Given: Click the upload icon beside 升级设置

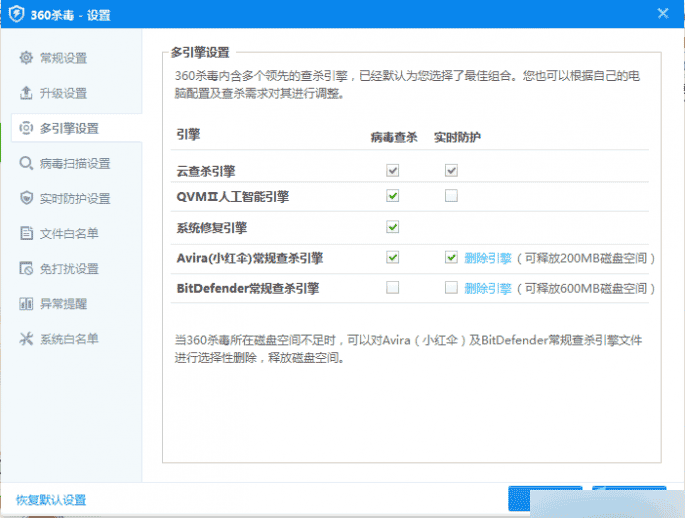Looking at the screenshot, I should pos(26,93).
